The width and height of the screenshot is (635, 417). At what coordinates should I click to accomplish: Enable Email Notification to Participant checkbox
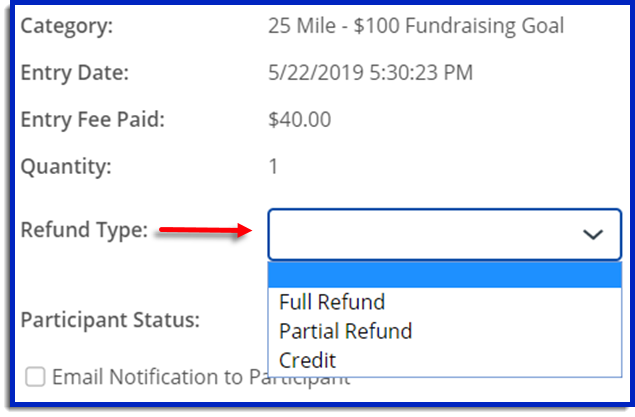(x=36, y=377)
